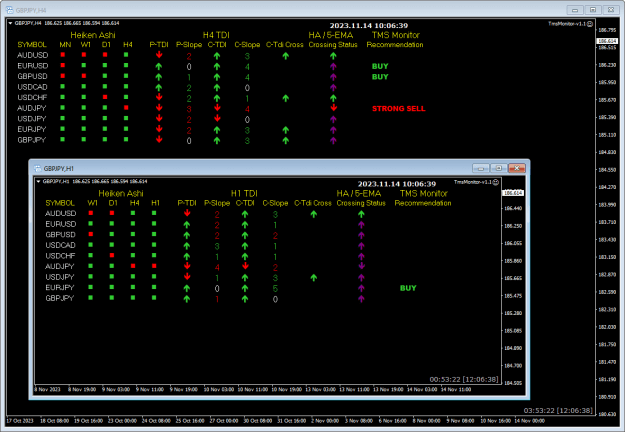Click GBPJPY symbol in H4 window table
This screenshot has height=432, width=625.
31,140
